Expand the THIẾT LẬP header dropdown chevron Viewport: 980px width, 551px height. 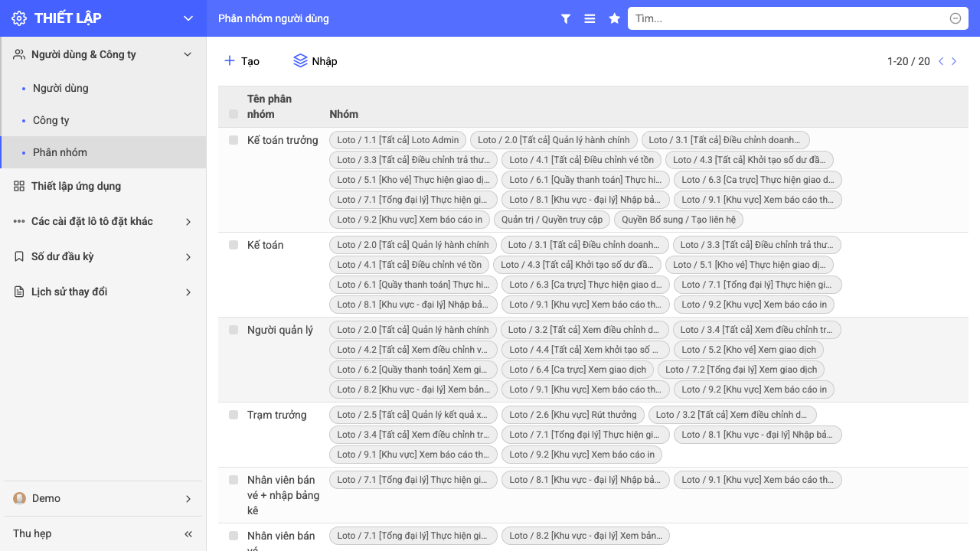(x=188, y=18)
